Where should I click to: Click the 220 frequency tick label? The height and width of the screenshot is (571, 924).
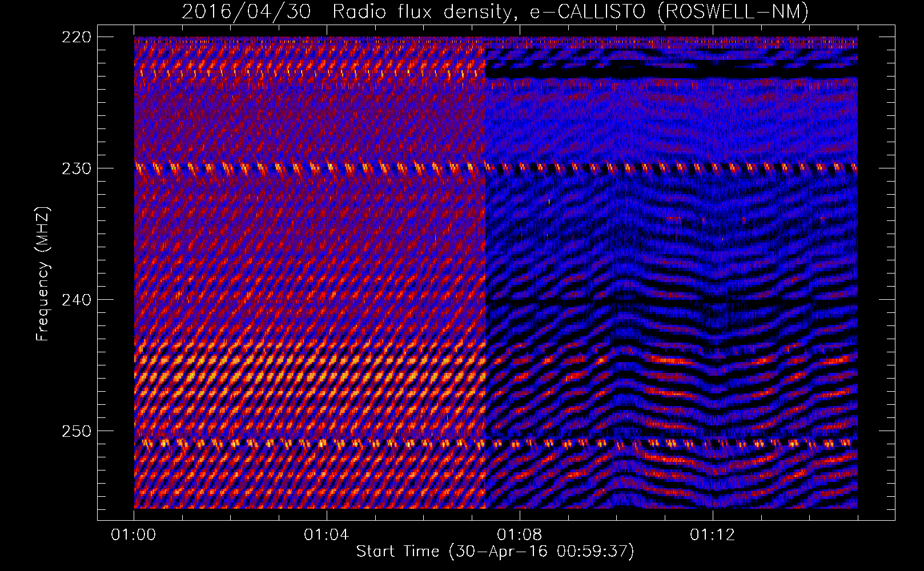[76, 37]
